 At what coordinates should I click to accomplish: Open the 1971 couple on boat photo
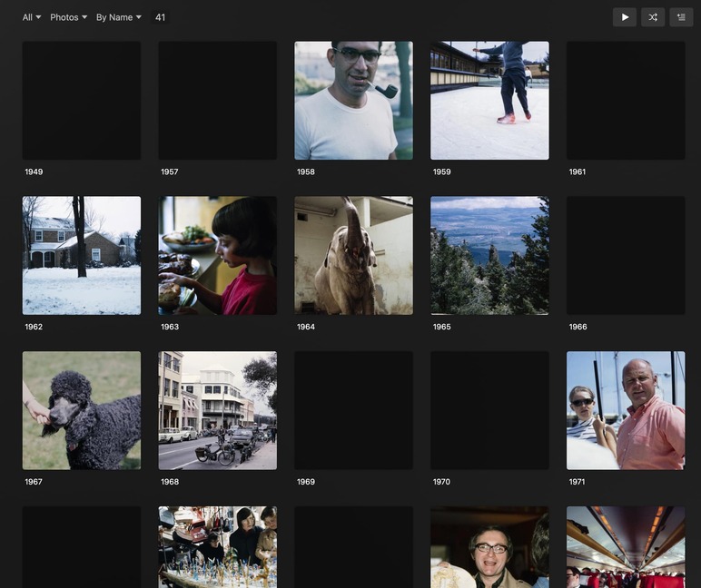[x=626, y=410]
